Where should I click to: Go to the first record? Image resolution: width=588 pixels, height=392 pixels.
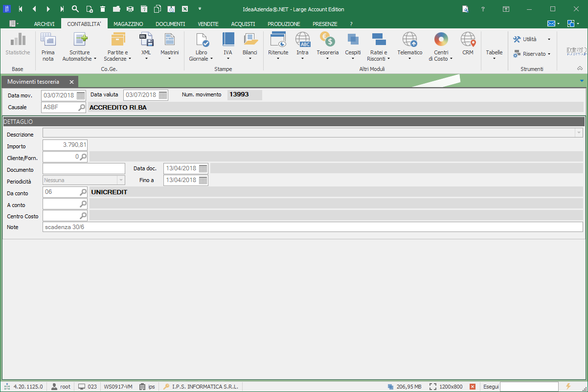(x=21, y=9)
